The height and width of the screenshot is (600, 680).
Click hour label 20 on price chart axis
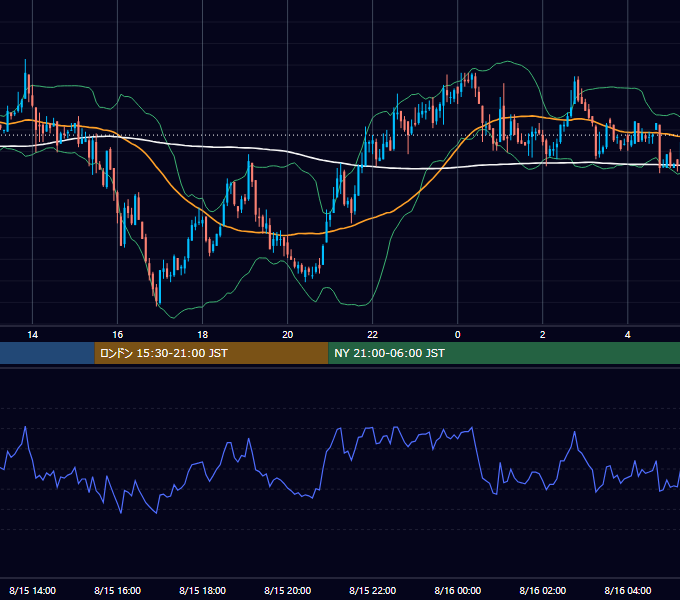pos(288,335)
